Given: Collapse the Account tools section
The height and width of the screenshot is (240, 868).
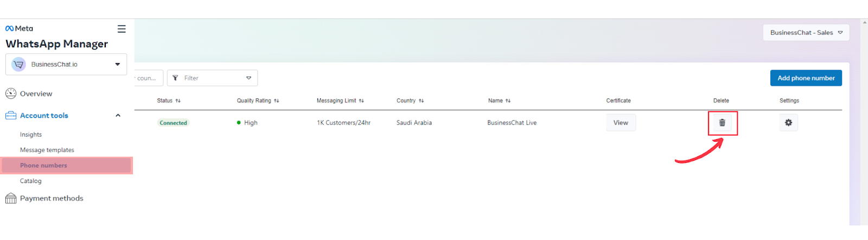Looking at the screenshot, I should 118,116.
